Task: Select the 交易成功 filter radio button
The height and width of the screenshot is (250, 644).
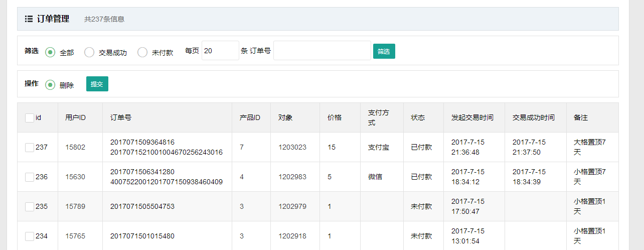Action: 89,52
